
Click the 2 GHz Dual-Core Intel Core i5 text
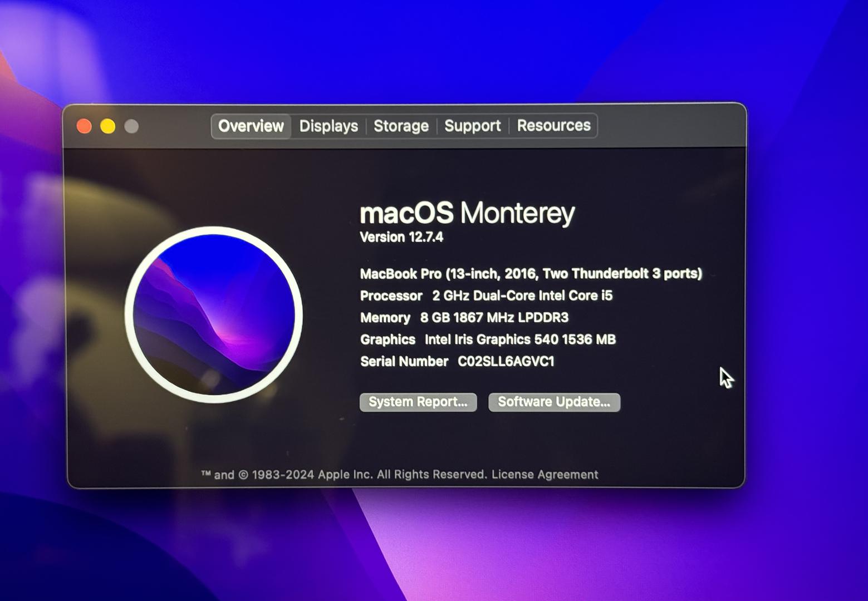[522, 295]
